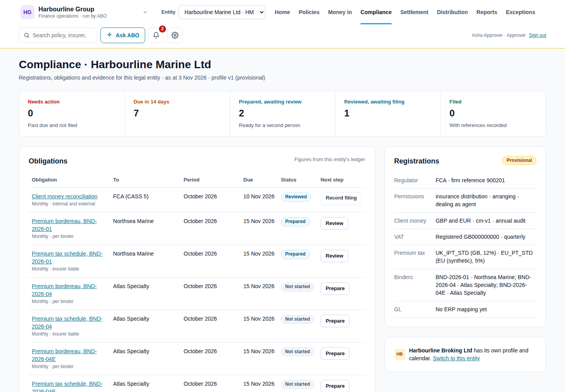Screen dimensions: 565x392
Task: Review Premium bordereau BND-2026-01
Action: pyautogui.click(x=334, y=223)
